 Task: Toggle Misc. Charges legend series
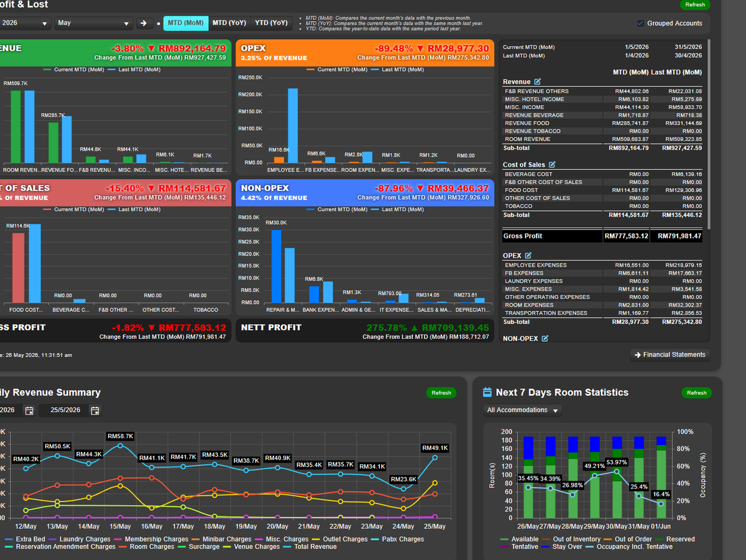[281, 539]
